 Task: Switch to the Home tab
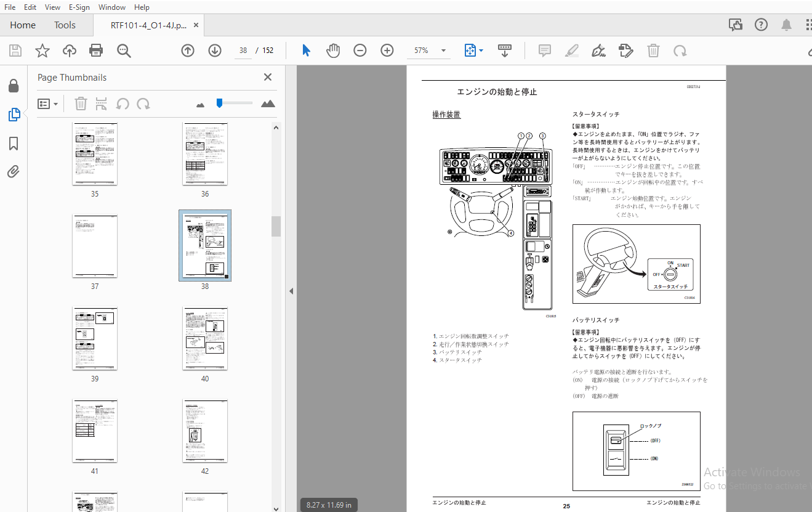(x=23, y=25)
